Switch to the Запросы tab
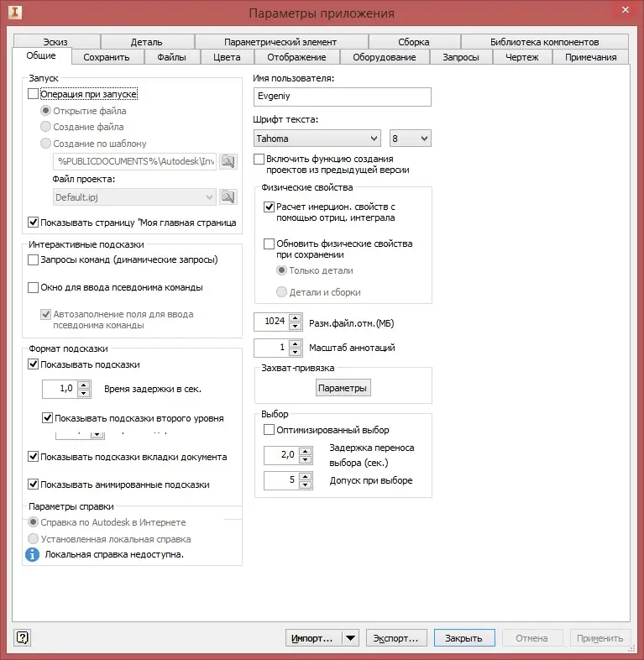This screenshot has height=660, width=644. pos(461,57)
